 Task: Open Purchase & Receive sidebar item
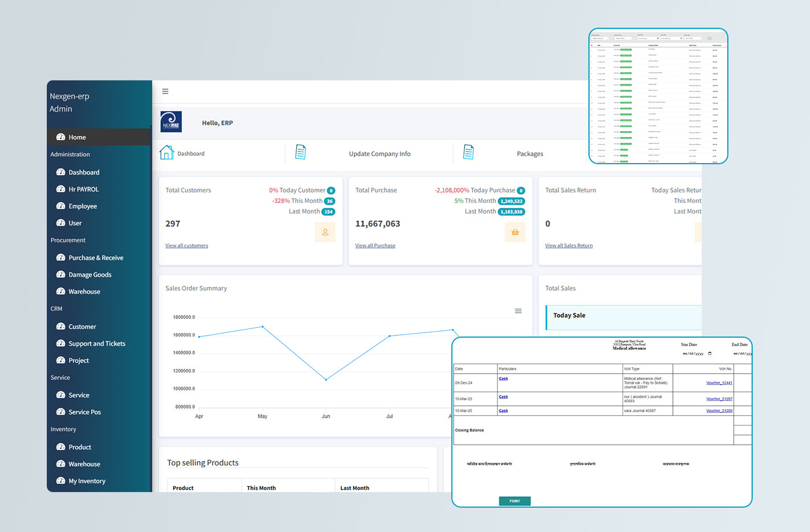(95, 258)
